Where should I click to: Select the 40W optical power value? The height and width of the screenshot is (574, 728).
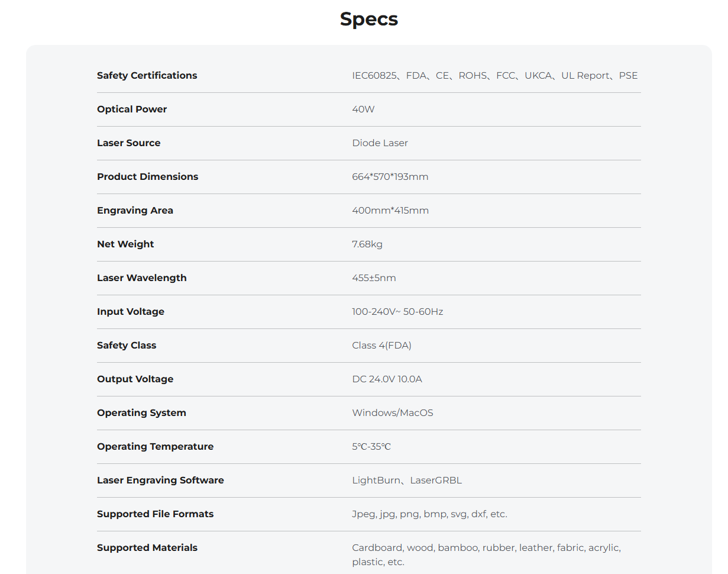363,109
